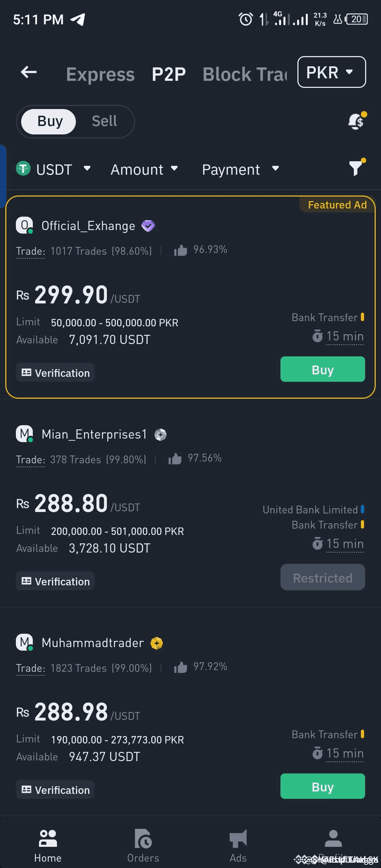Tap the thumbs-up rating icon for Mian_Enterprises1
Image resolution: width=381 pixels, height=868 pixels.
click(x=175, y=458)
